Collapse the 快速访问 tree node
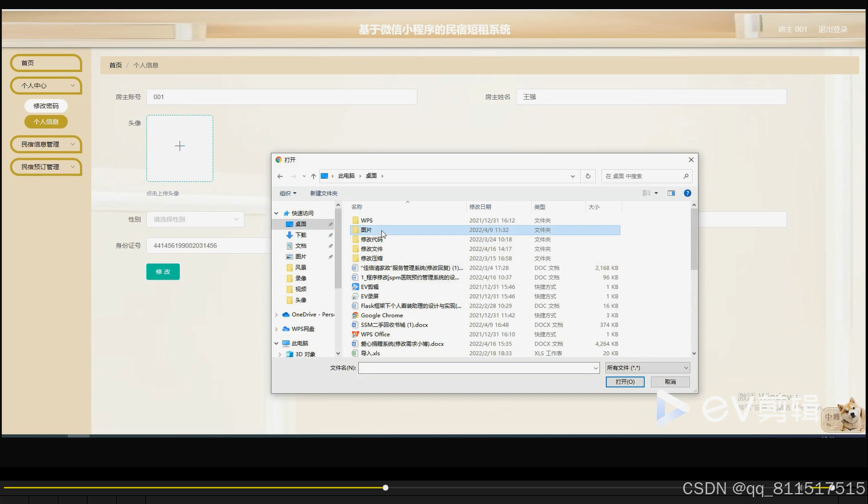 277,213
